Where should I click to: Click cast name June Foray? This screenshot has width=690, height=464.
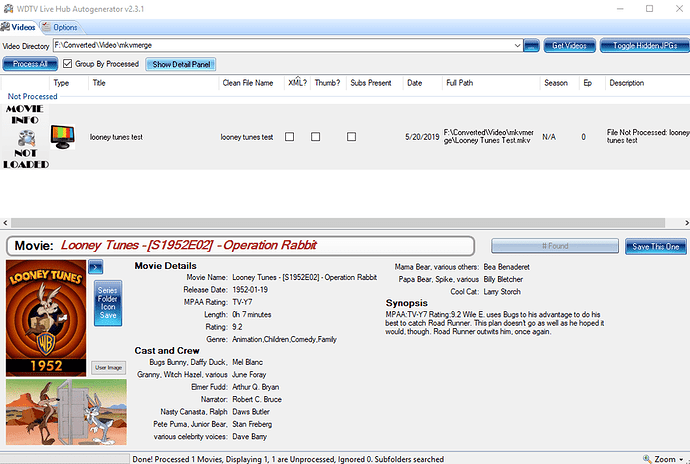(x=249, y=374)
